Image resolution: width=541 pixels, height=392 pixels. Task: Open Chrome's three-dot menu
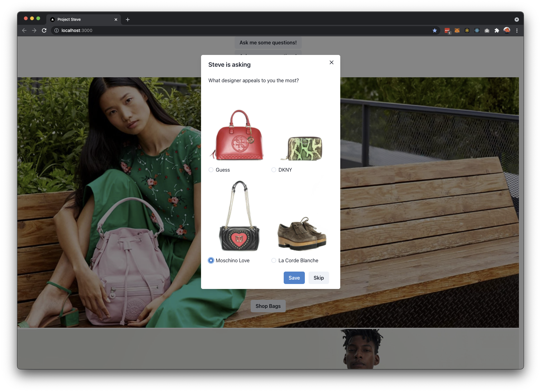517,30
